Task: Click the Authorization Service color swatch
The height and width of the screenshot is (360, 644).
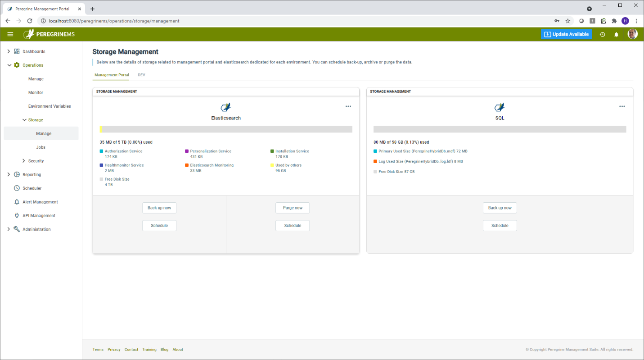Action: tap(101, 151)
